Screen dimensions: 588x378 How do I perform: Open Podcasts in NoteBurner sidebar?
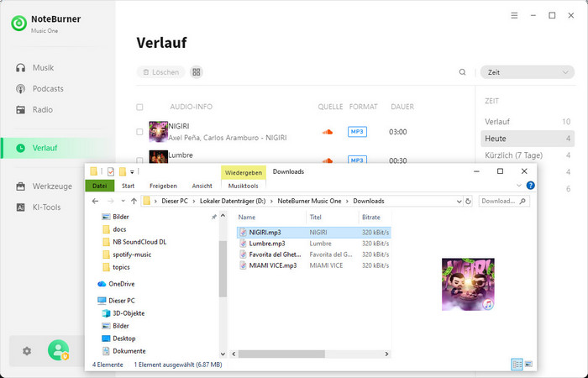tap(39, 88)
